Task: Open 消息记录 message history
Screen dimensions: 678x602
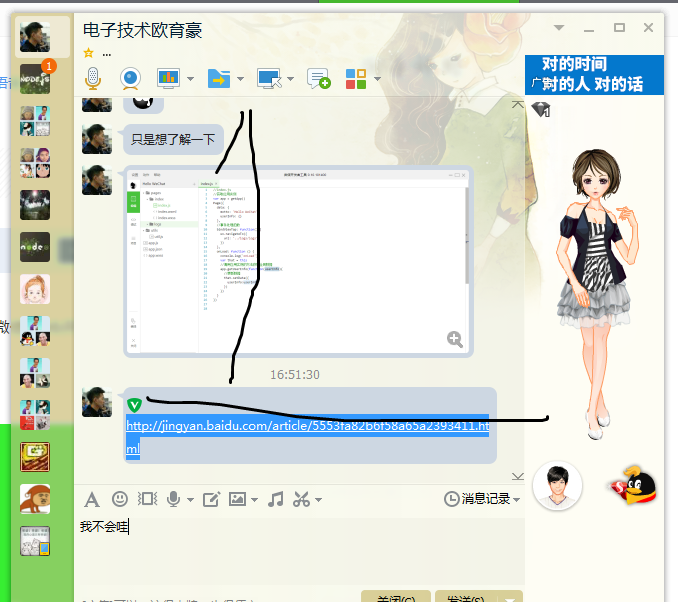Action: point(477,499)
